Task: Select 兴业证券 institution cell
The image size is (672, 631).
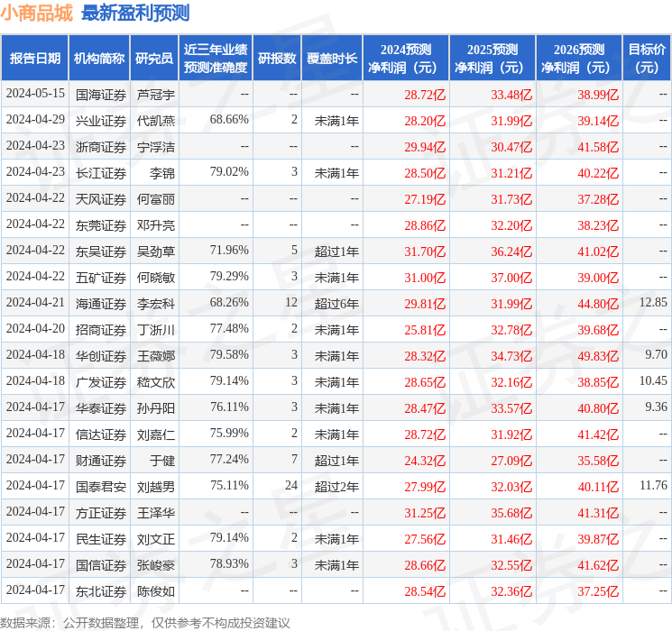Action: point(101,121)
